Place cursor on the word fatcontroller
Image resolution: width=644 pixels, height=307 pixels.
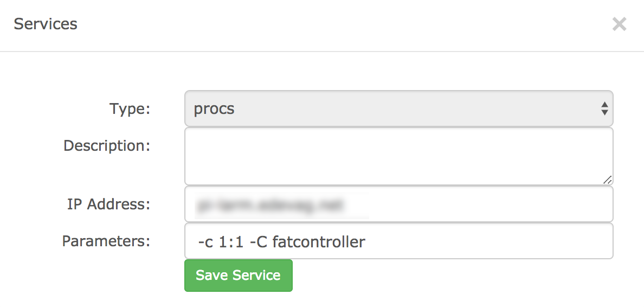point(319,242)
